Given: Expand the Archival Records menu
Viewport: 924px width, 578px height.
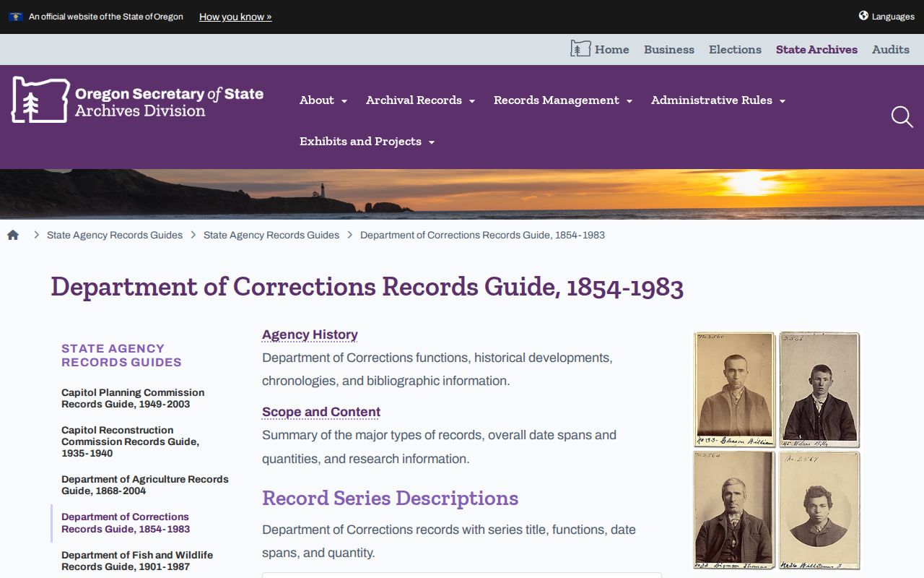Looking at the screenshot, I should (420, 100).
